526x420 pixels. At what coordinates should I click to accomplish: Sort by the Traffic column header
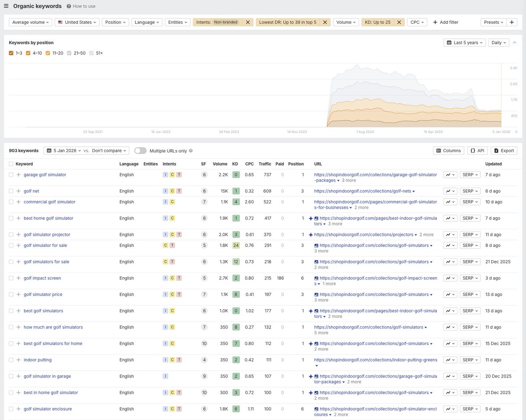265,164
